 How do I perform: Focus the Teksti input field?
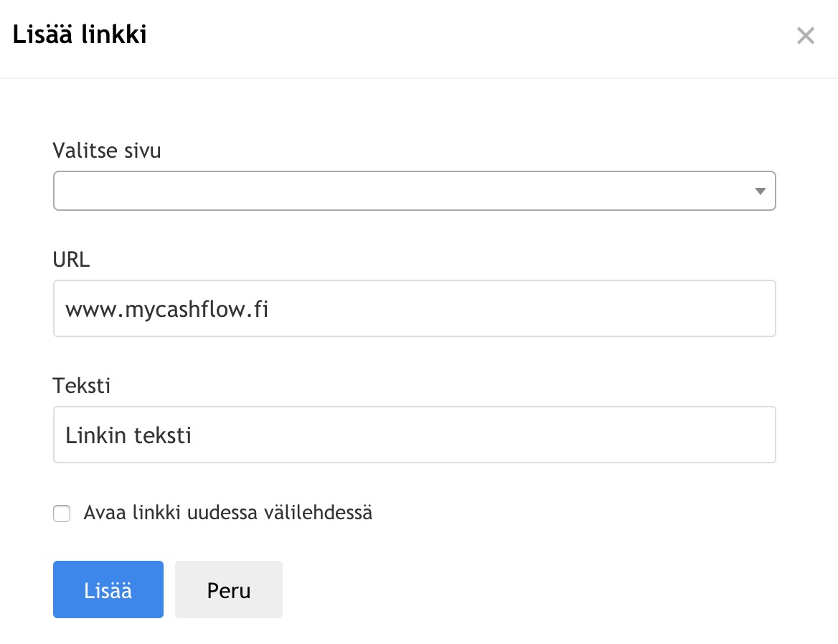[414, 435]
